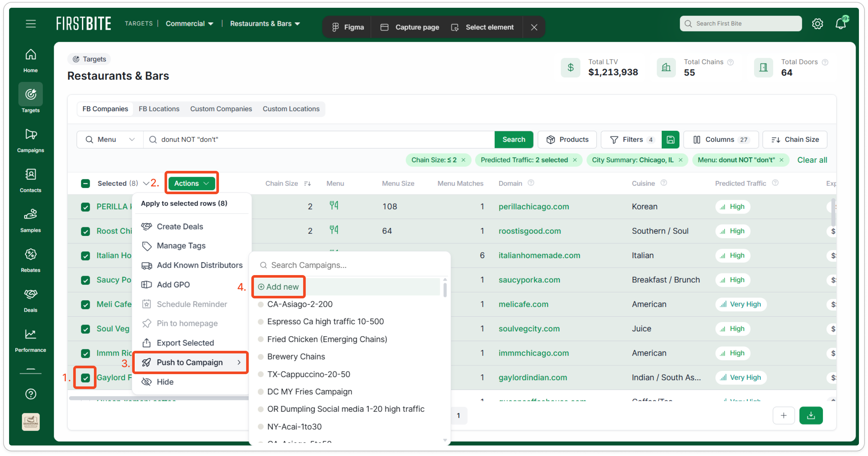The width and height of the screenshot is (868, 456).
Task: Open the Commercial dropdown
Action: (189, 24)
